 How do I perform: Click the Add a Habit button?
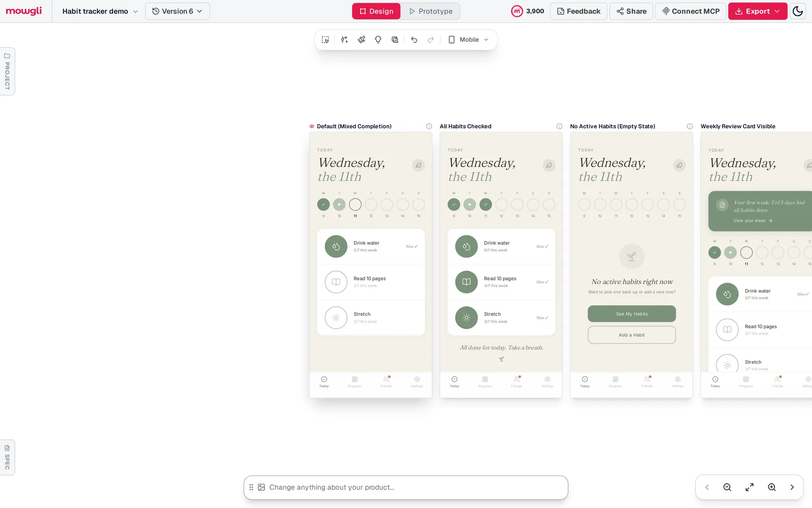point(632,335)
